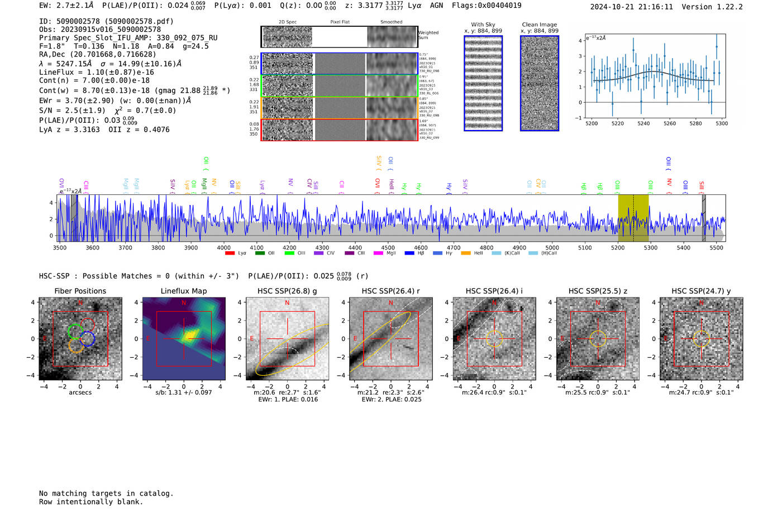Click the (K)CaII legend swatch
Screen dimensions: 782x532
(x=497, y=253)
